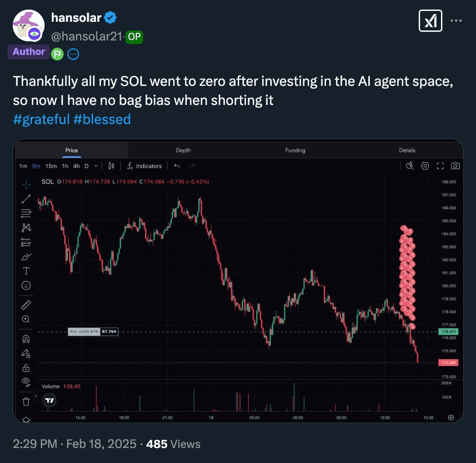The width and height of the screenshot is (476, 463).
Task: Select the ruler measure tool
Action: point(26,305)
